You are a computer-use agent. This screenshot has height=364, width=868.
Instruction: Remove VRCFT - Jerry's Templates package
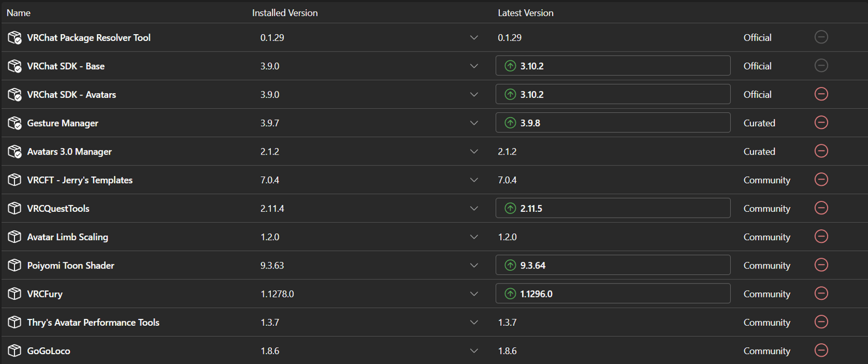pos(821,179)
